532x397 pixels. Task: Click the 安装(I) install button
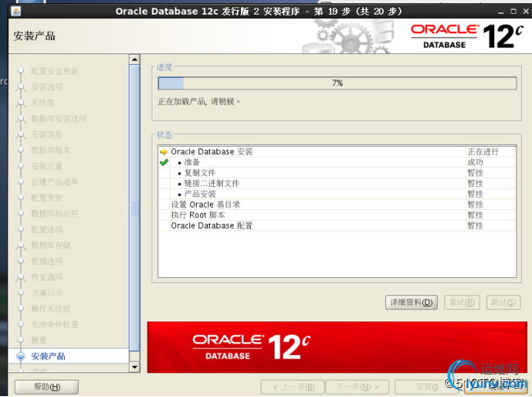427,387
